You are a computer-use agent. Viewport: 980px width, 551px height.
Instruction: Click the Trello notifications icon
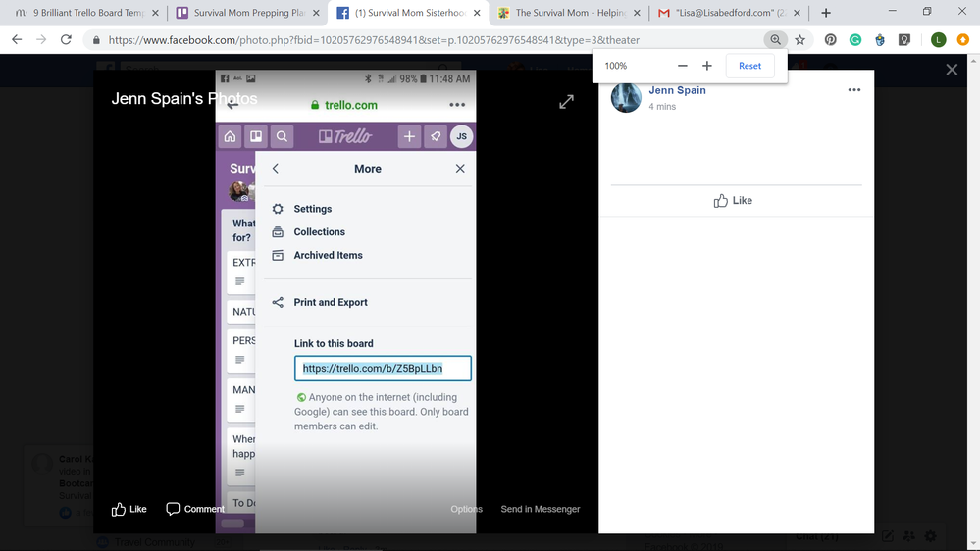435,136
